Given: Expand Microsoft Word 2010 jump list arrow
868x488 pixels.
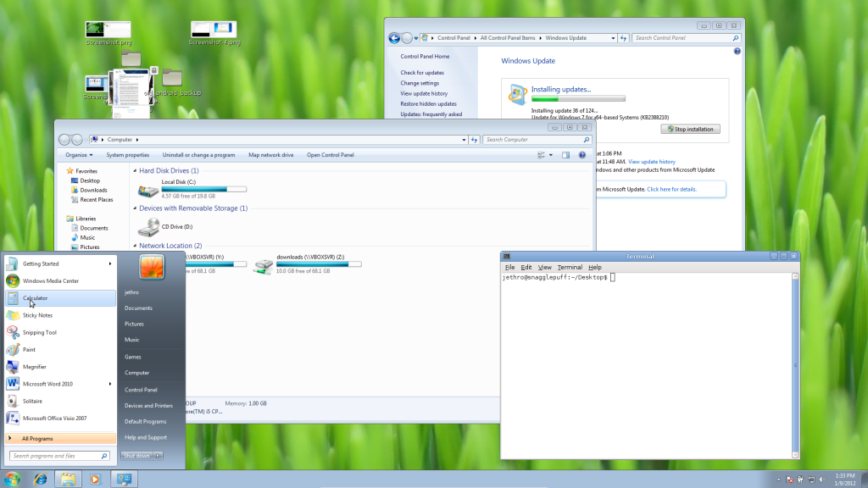Looking at the screenshot, I should (110, 384).
